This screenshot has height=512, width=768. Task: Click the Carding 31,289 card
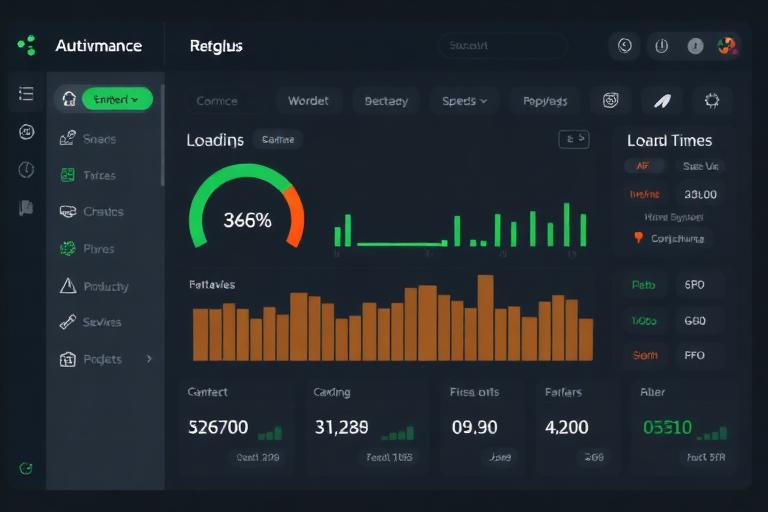[x=365, y=426]
